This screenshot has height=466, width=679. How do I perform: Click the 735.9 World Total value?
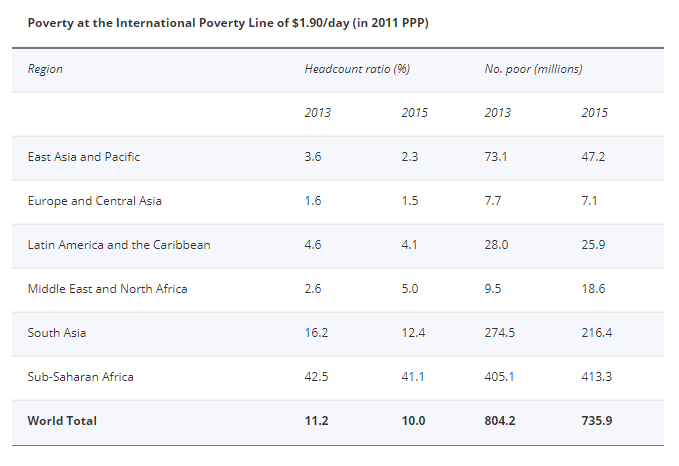click(x=596, y=421)
